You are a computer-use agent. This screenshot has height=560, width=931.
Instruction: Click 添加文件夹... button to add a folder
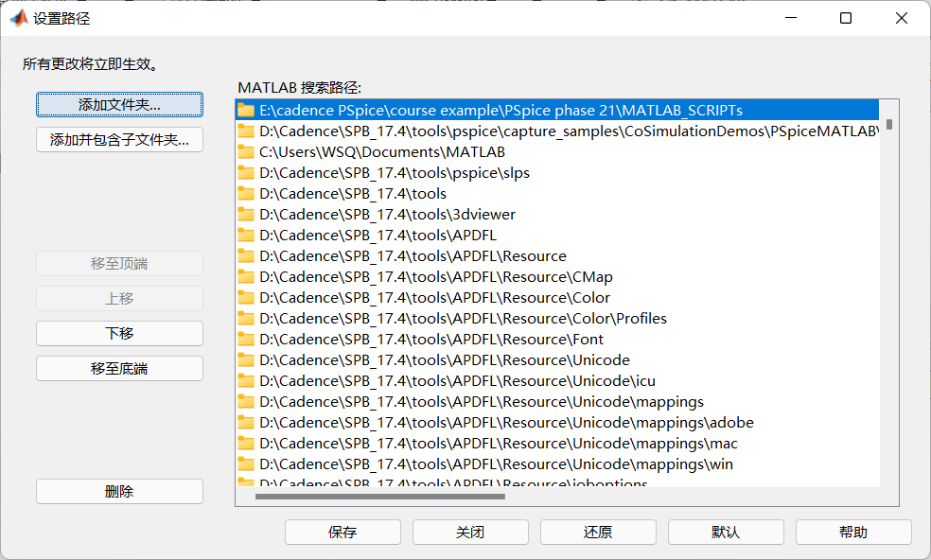(119, 104)
